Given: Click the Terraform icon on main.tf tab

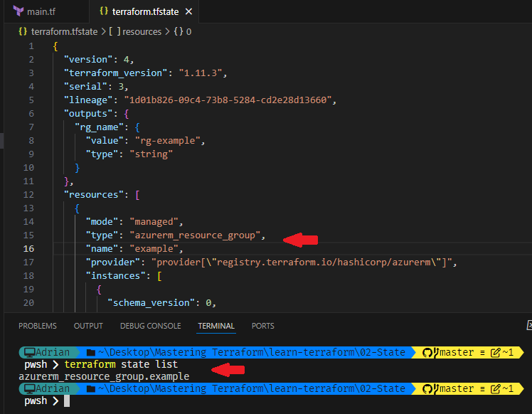Looking at the screenshot, I should (18, 11).
